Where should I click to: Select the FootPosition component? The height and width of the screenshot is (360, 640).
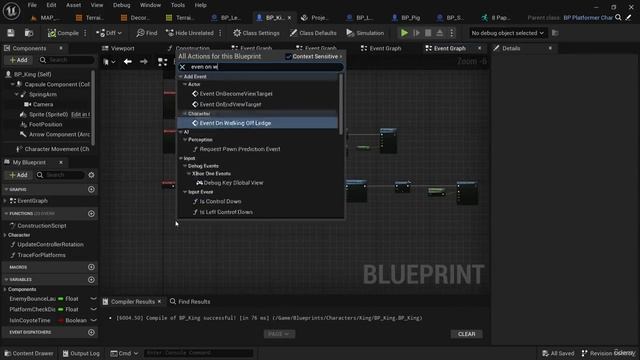tap(45, 124)
